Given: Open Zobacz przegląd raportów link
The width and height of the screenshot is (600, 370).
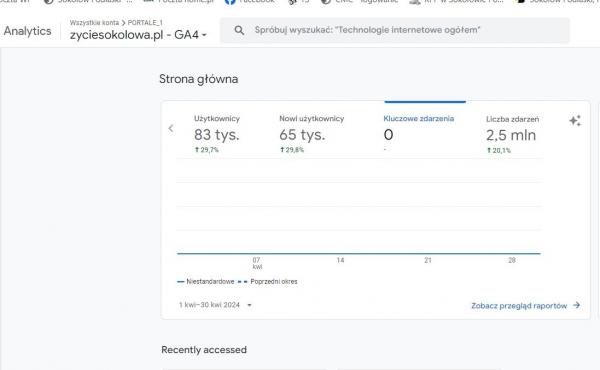Looking at the screenshot, I should 519,306.
